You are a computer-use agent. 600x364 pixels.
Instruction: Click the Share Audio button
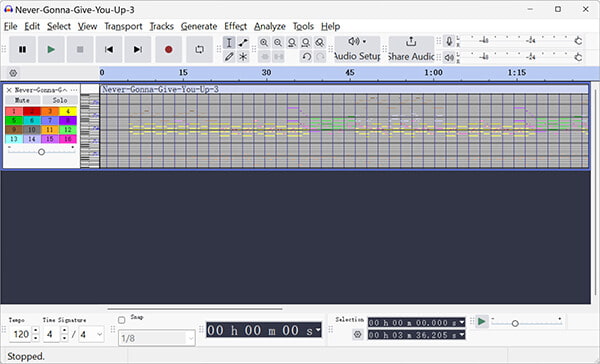tap(411, 49)
